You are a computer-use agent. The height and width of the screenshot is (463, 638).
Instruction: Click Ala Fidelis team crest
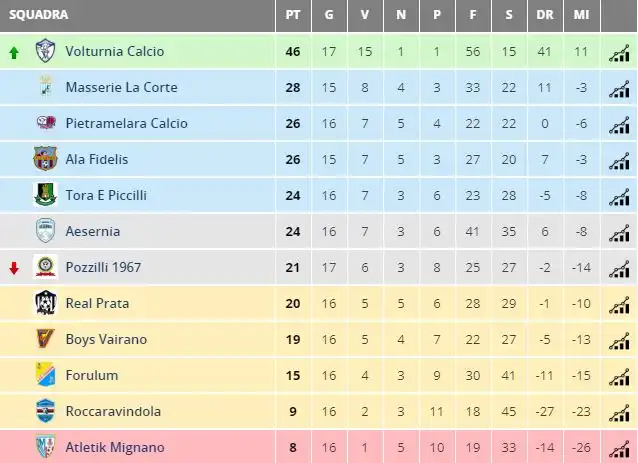(45, 159)
